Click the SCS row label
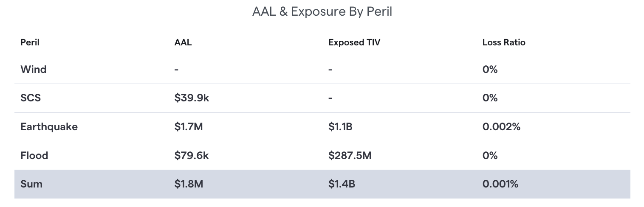This screenshot has height=207, width=644. pos(31,98)
